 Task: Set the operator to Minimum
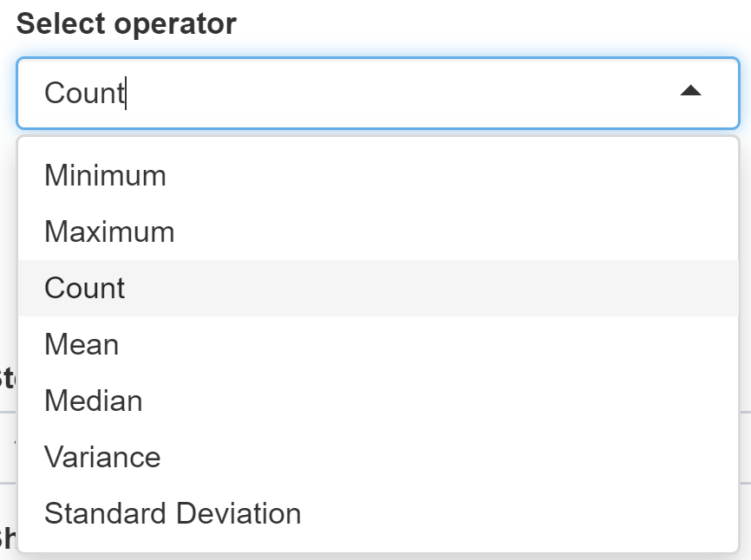(105, 176)
